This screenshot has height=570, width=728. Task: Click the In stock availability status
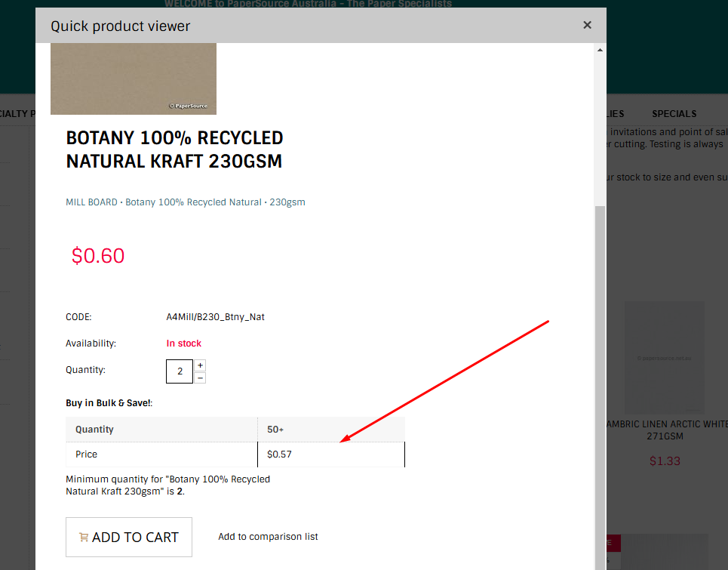click(x=184, y=344)
